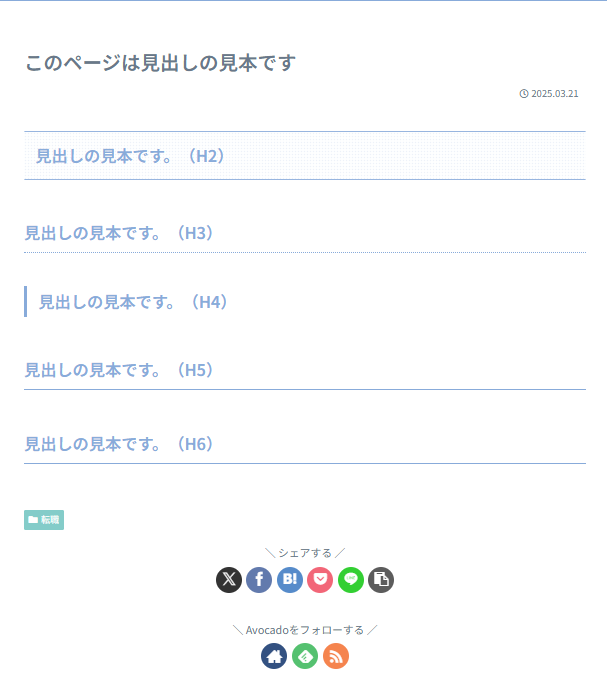The height and width of the screenshot is (681, 607).
Task: Click the H2 sample heading
Action: [131, 156]
